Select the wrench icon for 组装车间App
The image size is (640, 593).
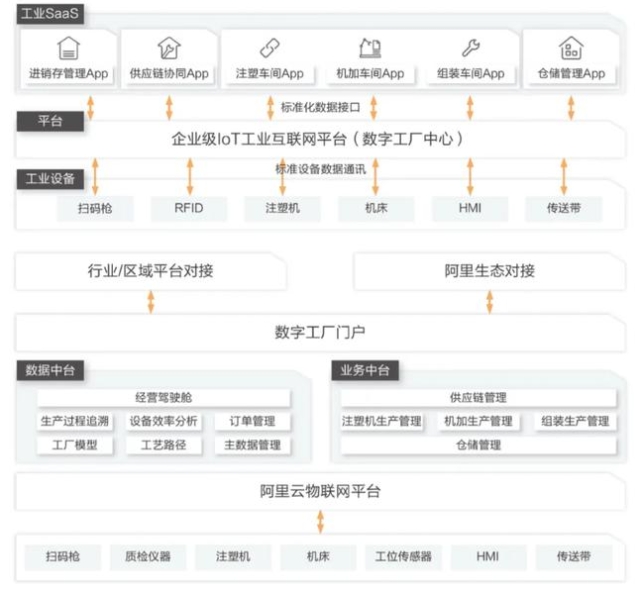point(471,48)
